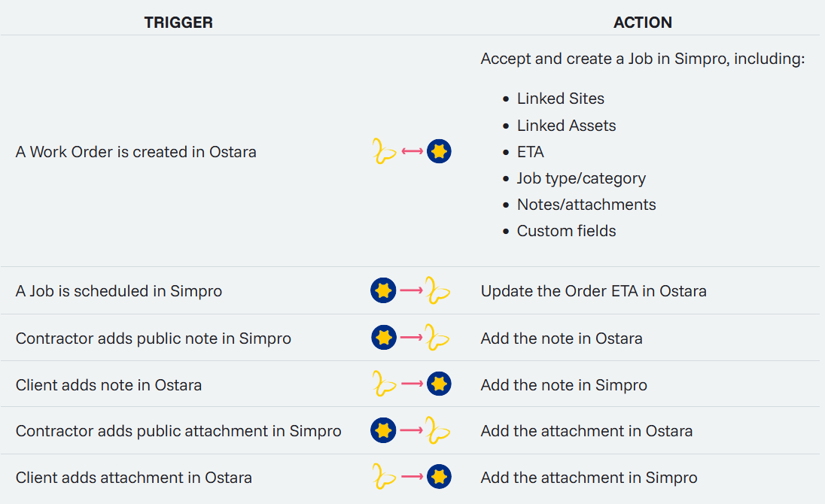Click Simpro star icon in Client adds note row
This screenshot has height=504, width=825.
tap(439, 384)
